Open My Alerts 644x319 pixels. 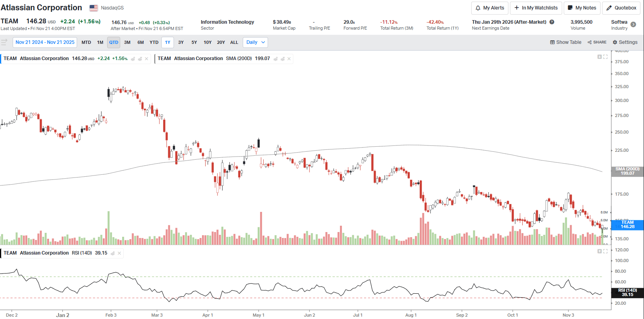point(490,8)
